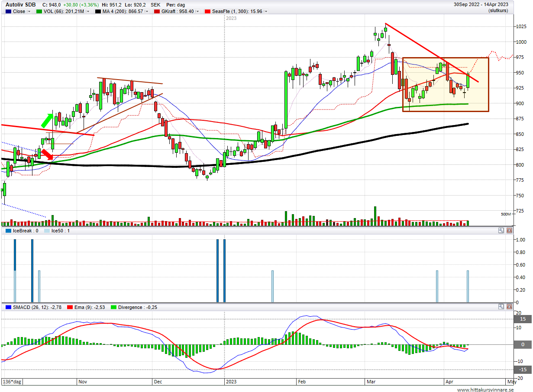Click the dark blue Close color swatch
The height and width of the screenshot is (392, 533).
(x=8, y=12)
